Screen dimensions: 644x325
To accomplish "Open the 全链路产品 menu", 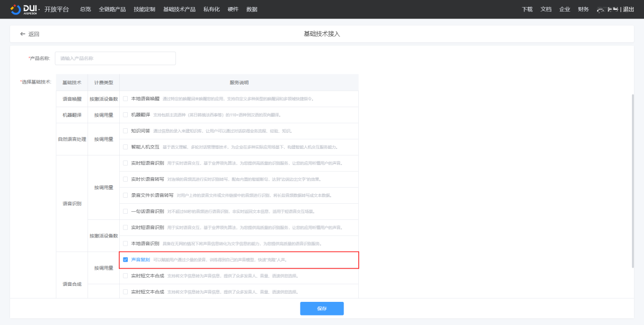I will click(x=112, y=9).
